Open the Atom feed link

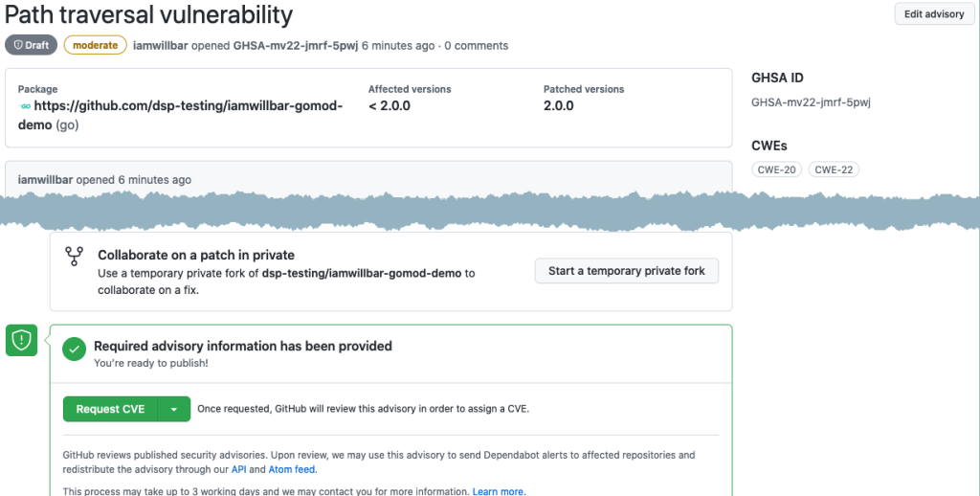click(292, 469)
